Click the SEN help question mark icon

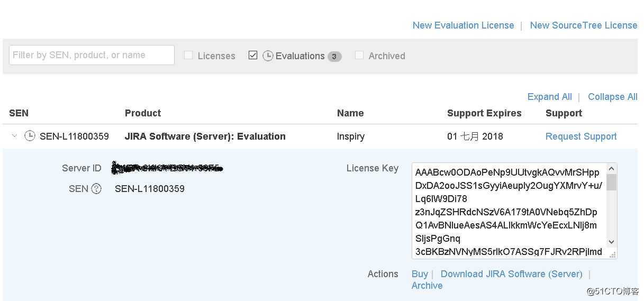pyautogui.click(x=96, y=189)
